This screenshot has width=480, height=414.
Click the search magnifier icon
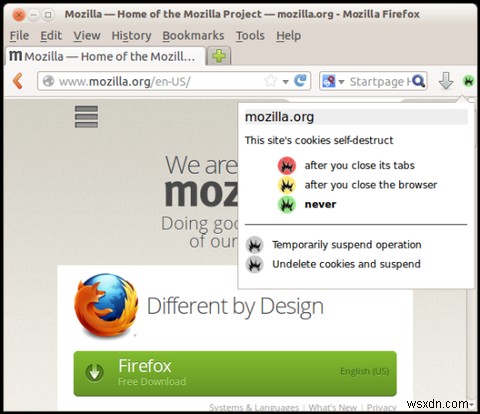coord(418,81)
